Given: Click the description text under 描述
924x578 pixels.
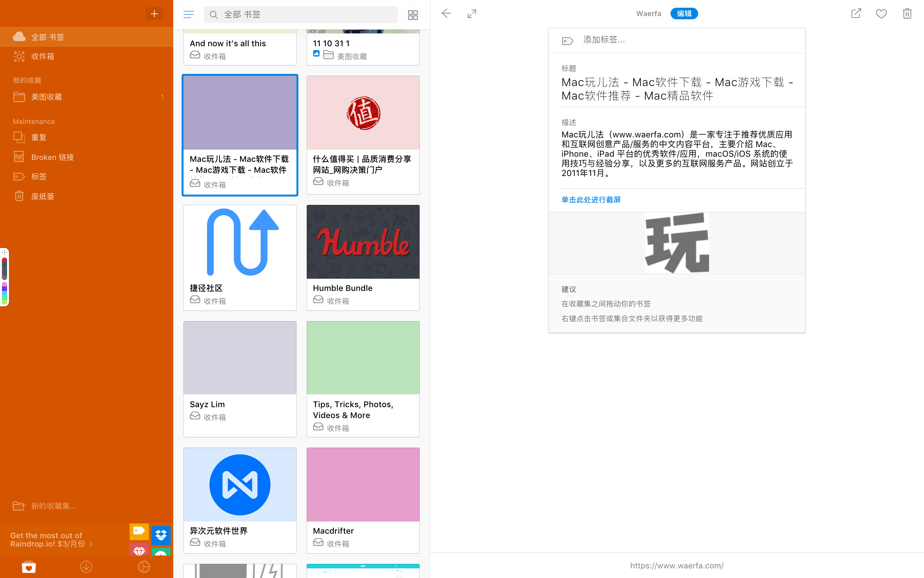Looking at the screenshot, I should click(x=677, y=154).
